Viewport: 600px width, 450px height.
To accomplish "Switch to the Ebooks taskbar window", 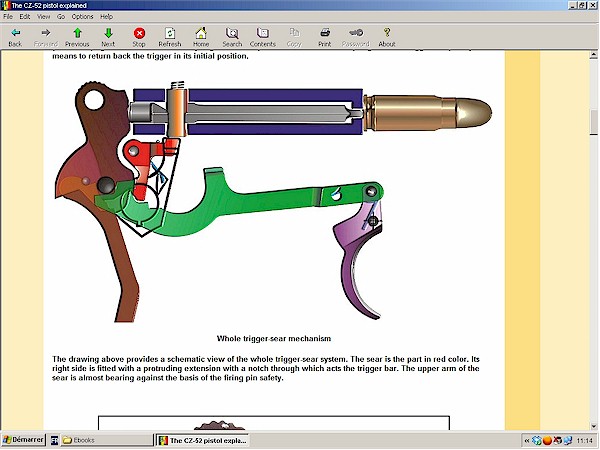I will (x=106, y=440).
